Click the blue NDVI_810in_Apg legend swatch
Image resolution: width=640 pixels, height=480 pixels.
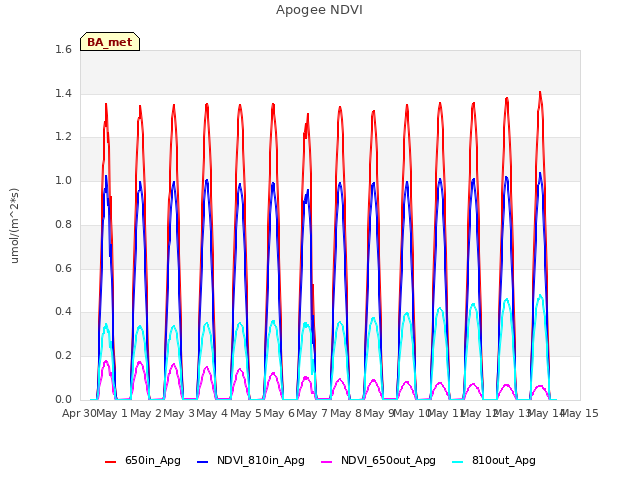click(x=202, y=462)
